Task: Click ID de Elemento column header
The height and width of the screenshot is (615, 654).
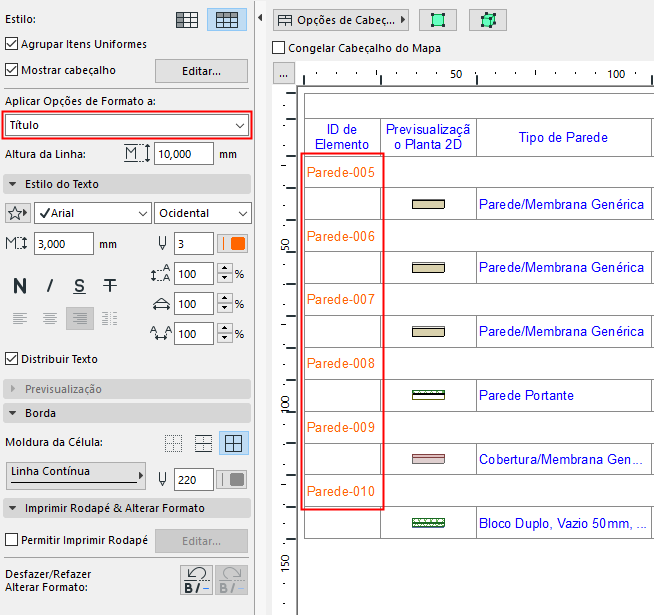Action: click(x=342, y=137)
